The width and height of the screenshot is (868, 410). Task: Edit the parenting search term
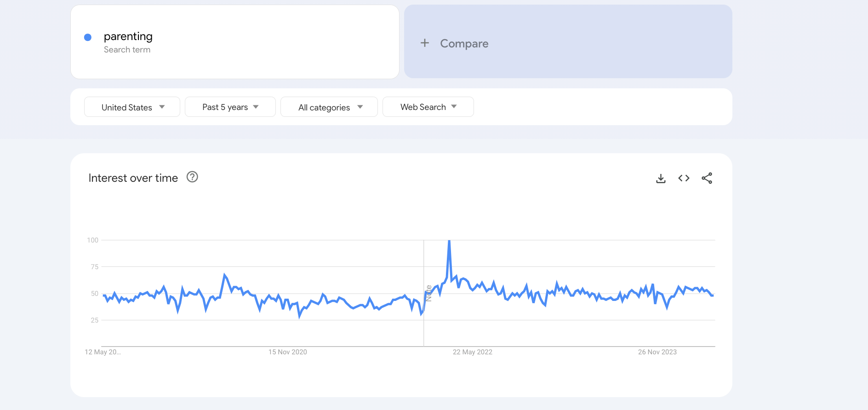(128, 36)
